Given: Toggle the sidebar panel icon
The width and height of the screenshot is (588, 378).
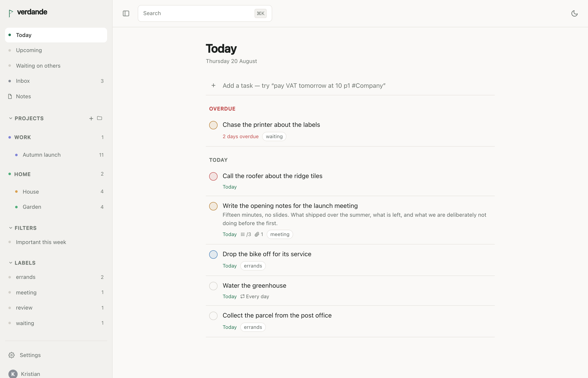Looking at the screenshot, I should pyautogui.click(x=126, y=13).
